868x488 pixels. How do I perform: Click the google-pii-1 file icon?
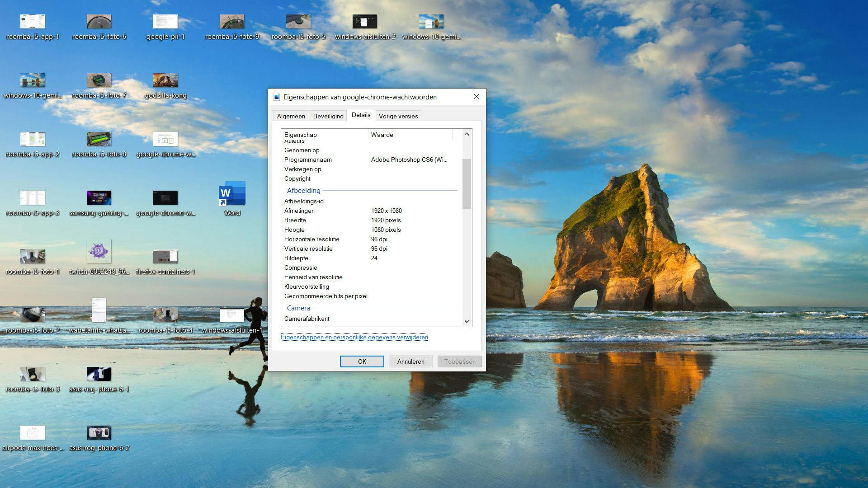[165, 22]
